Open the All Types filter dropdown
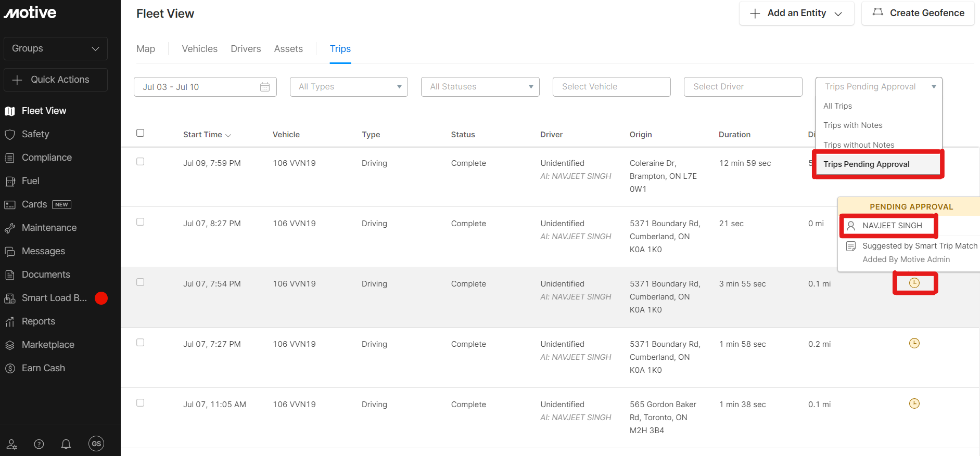 pyautogui.click(x=349, y=87)
